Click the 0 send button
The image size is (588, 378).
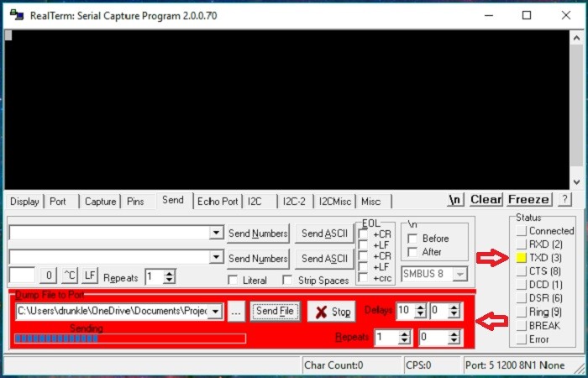49,276
